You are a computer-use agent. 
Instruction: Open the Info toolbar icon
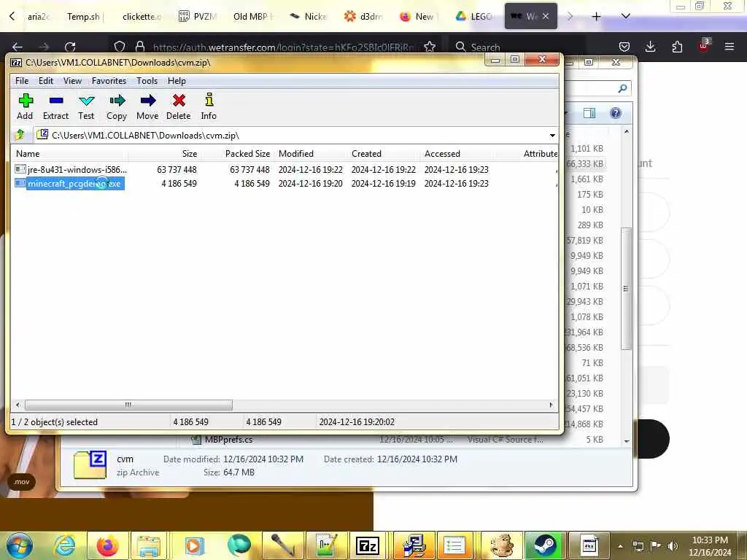pos(209,106)
